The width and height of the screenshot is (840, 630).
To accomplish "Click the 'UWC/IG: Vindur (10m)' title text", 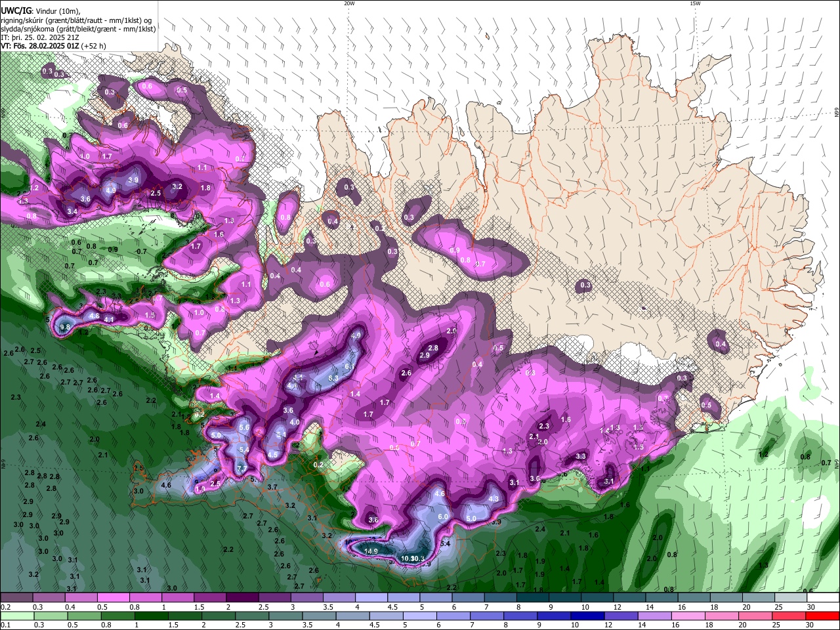I will pos(39,10).
